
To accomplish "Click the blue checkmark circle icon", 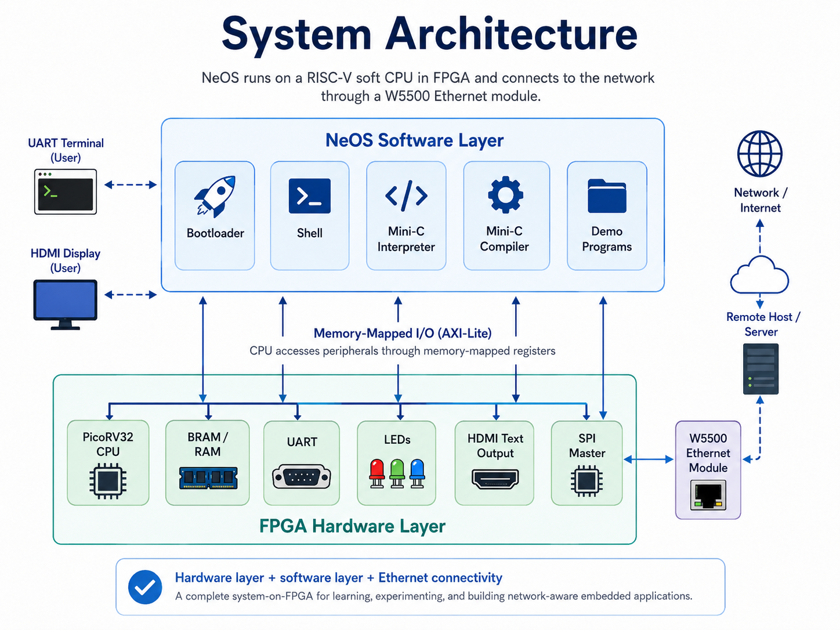I will tap(145, 587).
